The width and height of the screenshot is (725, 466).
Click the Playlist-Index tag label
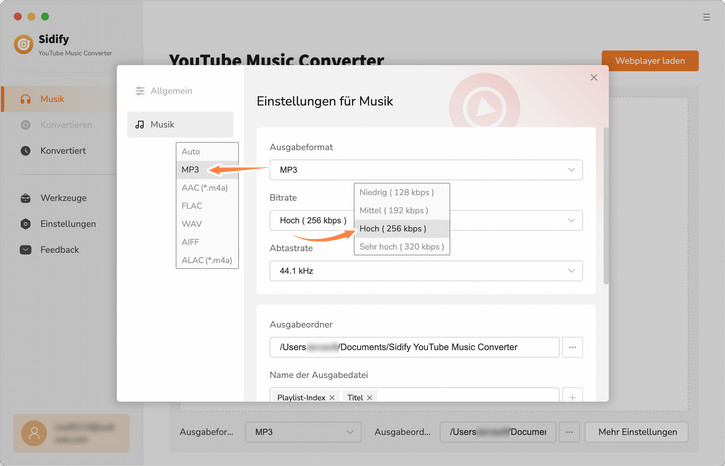(x=301, y=398)
